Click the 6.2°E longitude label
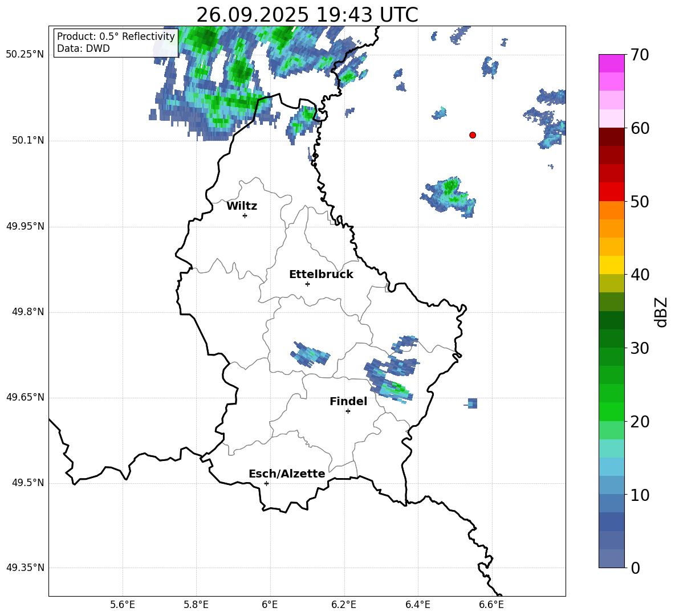Viewport: 675px width, 616px height. click(x=344, y=605)
